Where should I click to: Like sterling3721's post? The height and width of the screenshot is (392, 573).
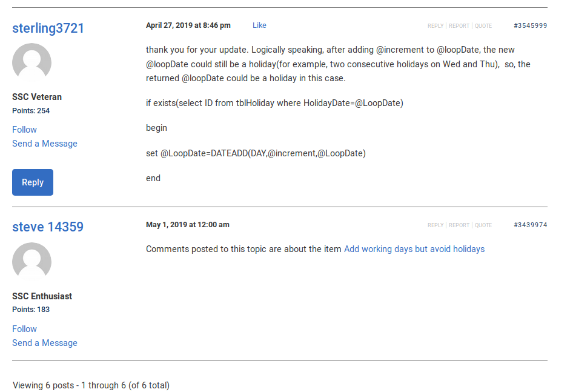pyautogui.click(x=259, y=25)
